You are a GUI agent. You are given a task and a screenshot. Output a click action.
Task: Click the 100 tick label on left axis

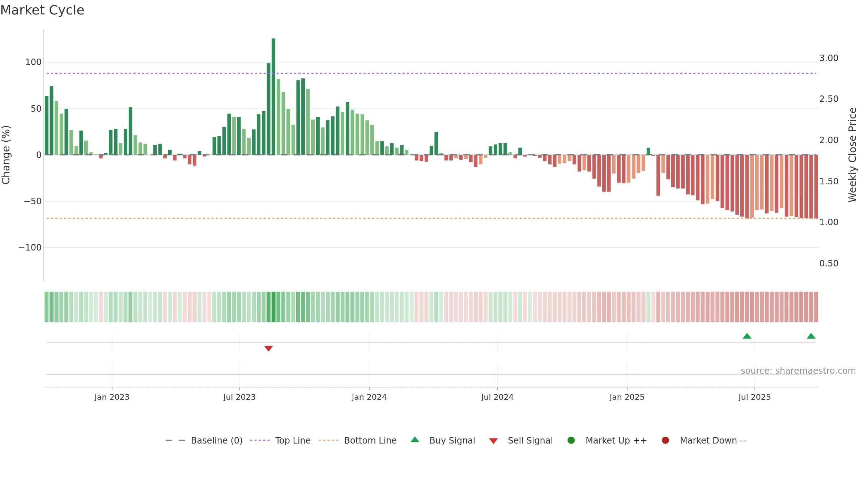tap(33, 62)
